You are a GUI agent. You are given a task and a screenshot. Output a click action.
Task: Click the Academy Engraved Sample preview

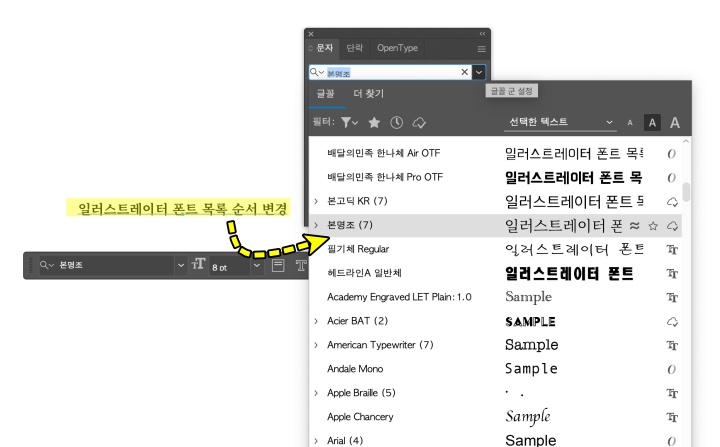coord(529,297)
